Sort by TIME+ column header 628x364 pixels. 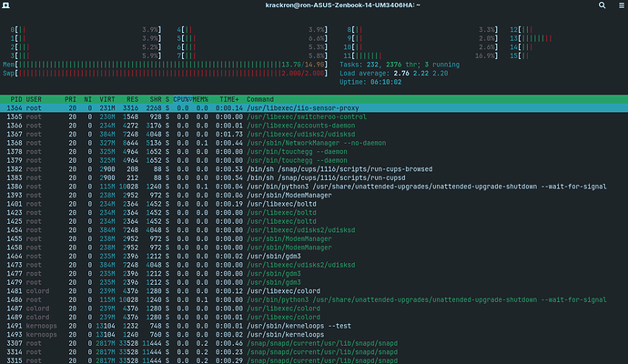pyautogui.click(x=228, y=99)
